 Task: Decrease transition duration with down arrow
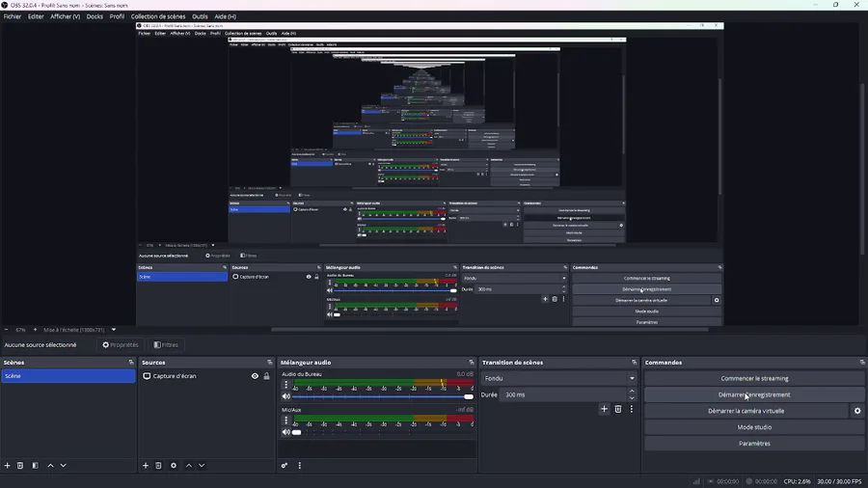point(632,397)
